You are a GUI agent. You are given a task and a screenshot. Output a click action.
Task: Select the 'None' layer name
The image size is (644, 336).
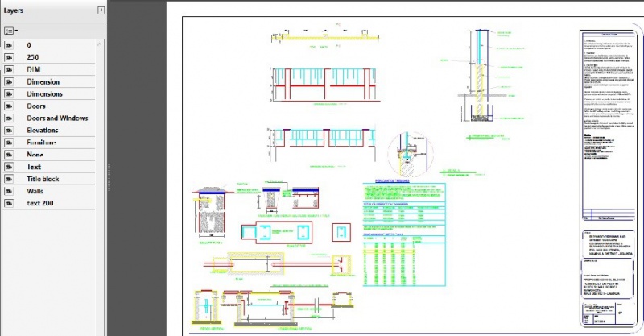(35, 155)
